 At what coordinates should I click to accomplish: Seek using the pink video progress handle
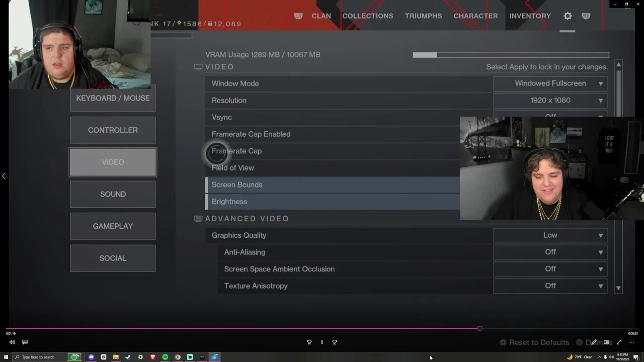[480, 328]
